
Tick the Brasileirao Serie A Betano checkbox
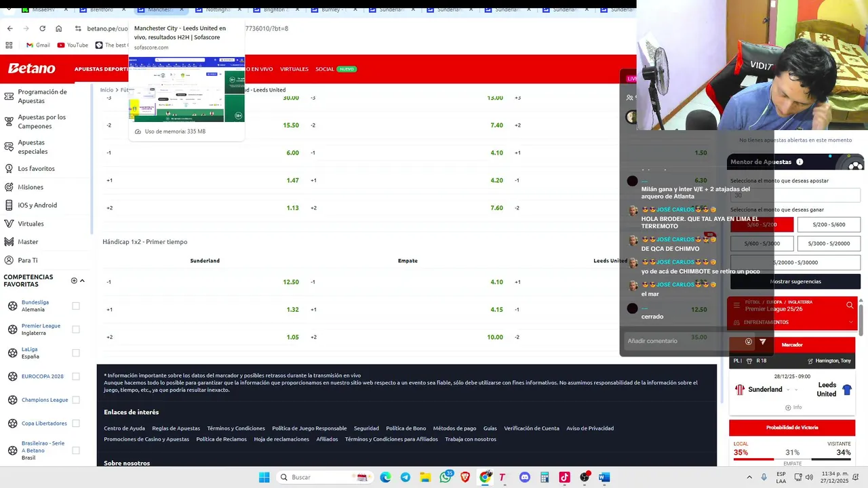pyautogui.click(x=76, y=450)
